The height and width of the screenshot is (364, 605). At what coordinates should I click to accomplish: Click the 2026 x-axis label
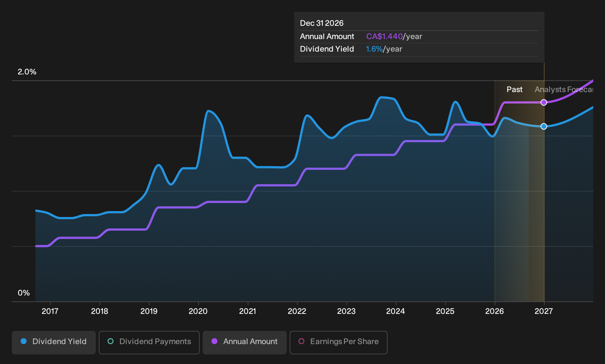point(494,311)
